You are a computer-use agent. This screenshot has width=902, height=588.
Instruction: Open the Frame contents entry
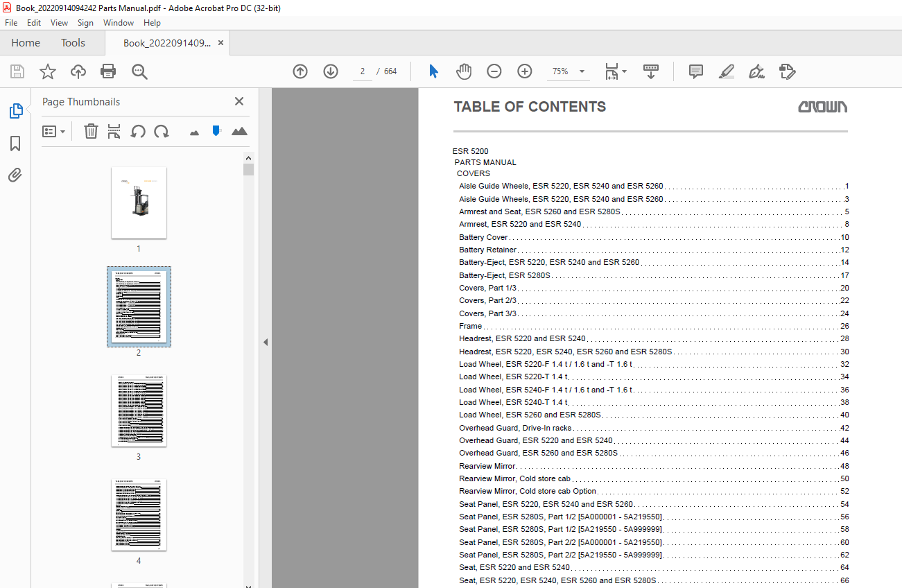point(654,326)
